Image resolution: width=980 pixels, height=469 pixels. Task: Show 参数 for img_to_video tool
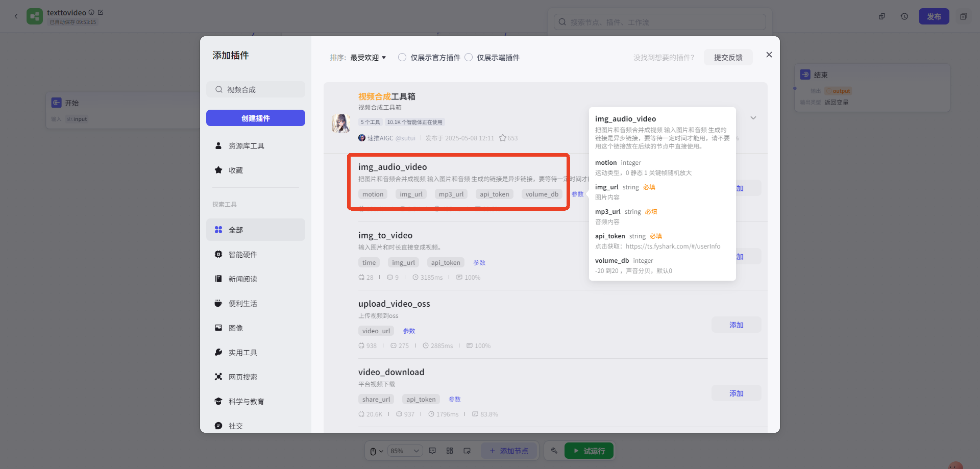[x=479, y=263]
